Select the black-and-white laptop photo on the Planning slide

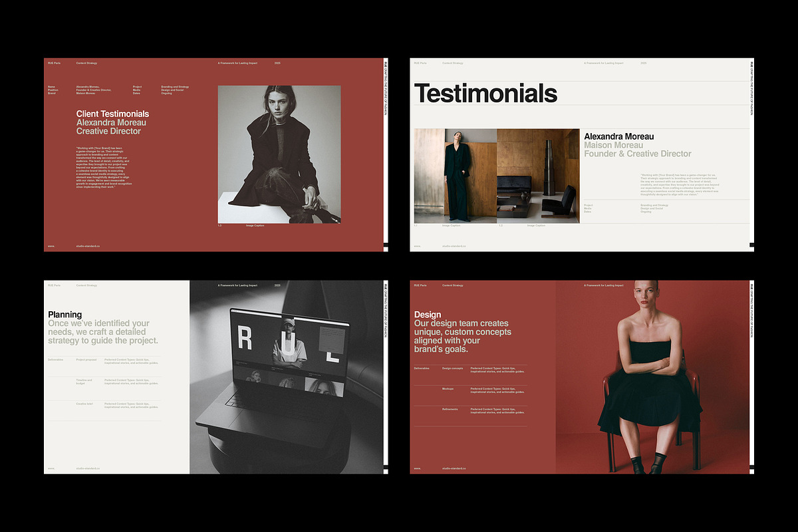click(x=286, y=377)
